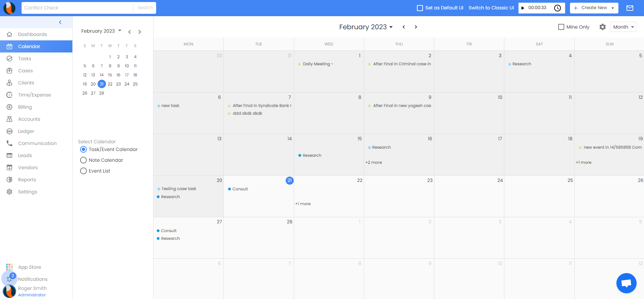The width and height of the screenshot is (644, 299).
Task: Open Cases in the sidebar
Action: 26,71
